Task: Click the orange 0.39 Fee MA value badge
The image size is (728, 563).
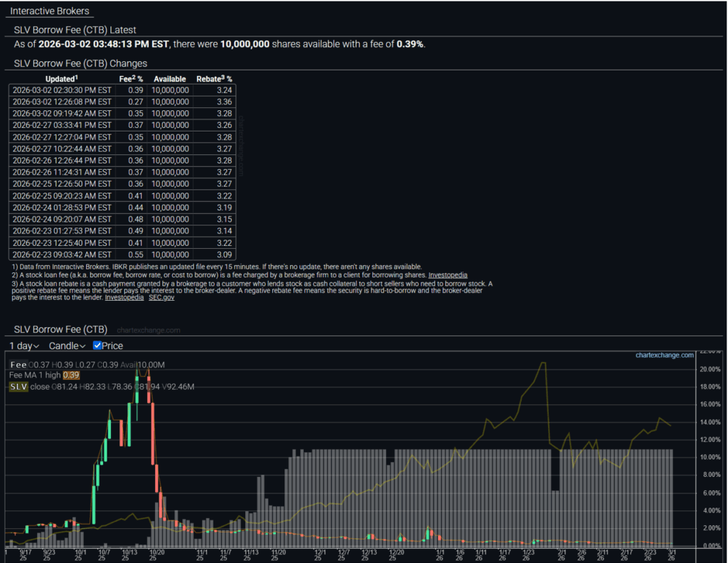Action: 71,375
